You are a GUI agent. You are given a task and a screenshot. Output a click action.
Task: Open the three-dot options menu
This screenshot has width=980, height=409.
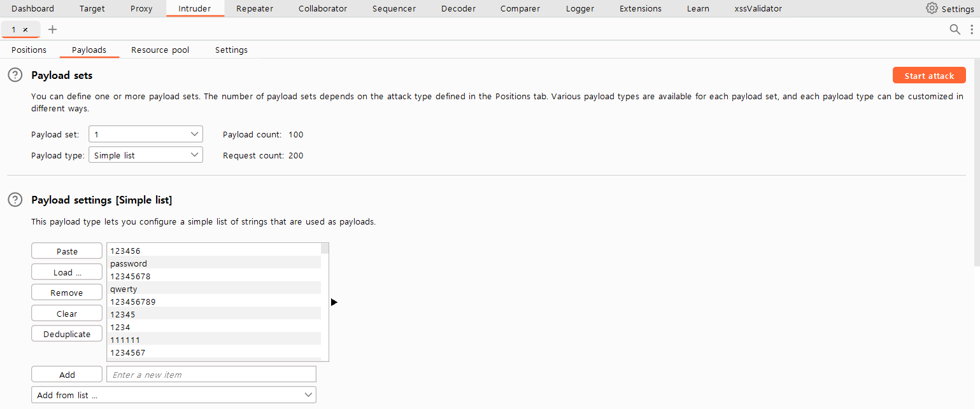pos(972,29)
